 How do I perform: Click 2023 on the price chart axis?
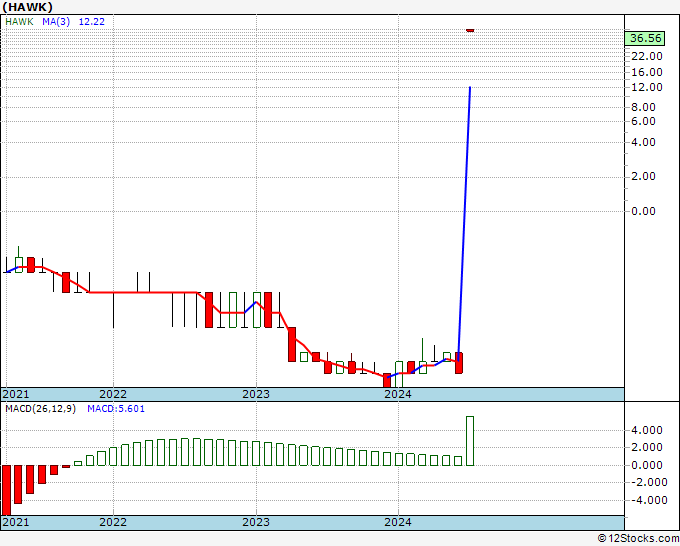point(256,394)
